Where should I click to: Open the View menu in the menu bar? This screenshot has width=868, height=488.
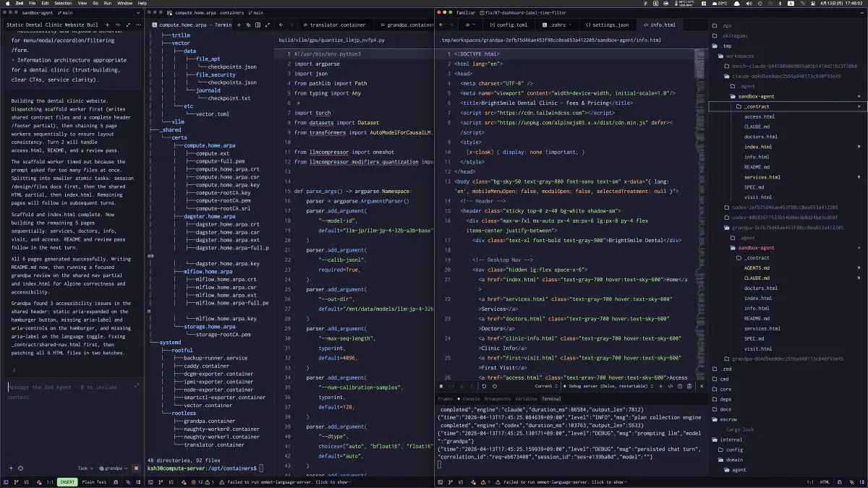coord(82,4)
